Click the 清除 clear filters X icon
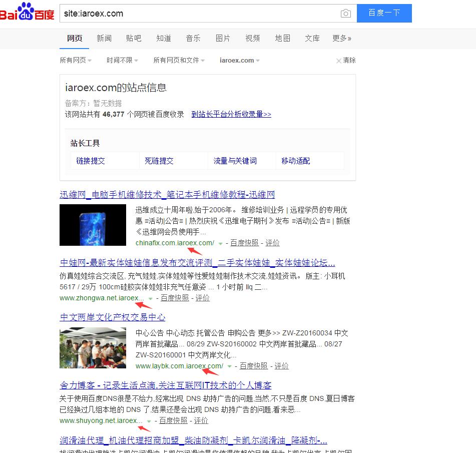 tap(339, 61)
